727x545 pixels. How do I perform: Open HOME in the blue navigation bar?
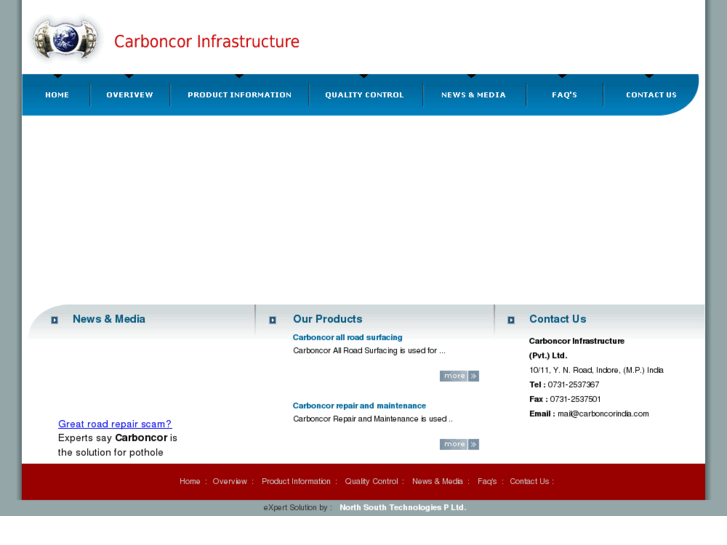tap(57, 95)
